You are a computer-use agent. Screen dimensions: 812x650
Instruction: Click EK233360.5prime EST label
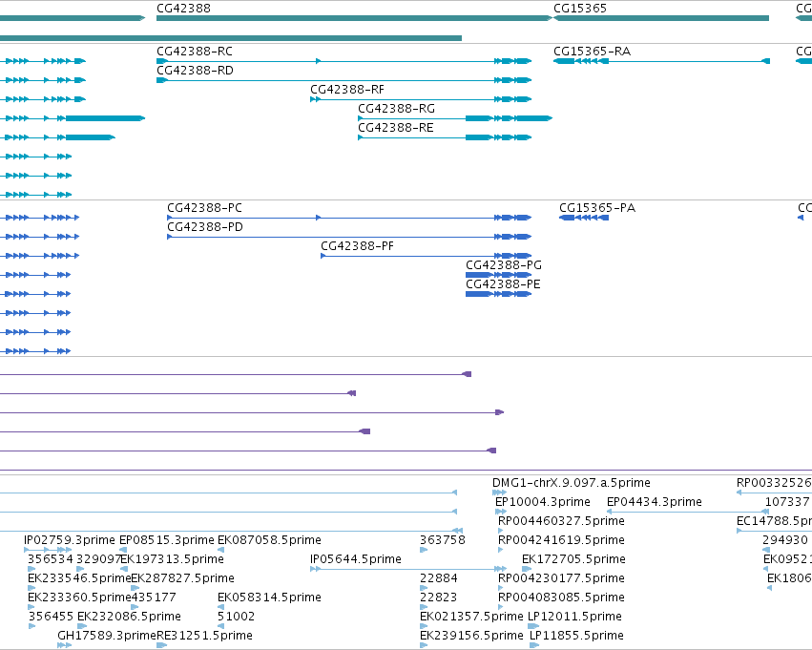(x=78, y=598)
